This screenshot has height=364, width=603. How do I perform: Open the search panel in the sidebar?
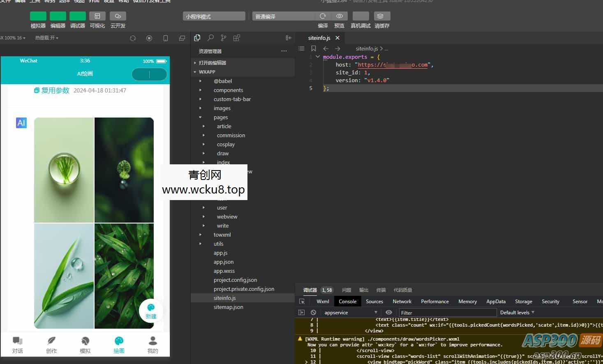point(210,38)
